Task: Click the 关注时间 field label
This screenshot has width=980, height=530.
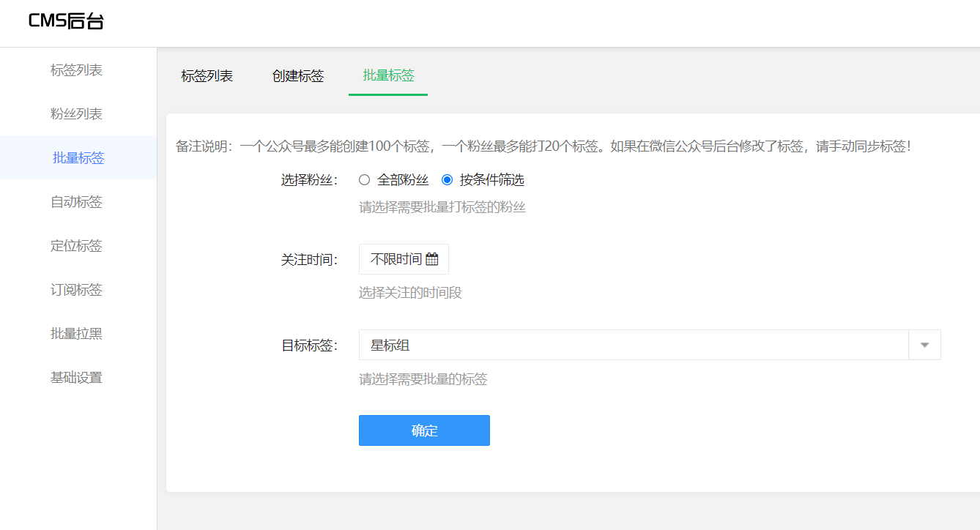Action: (309, 259)
